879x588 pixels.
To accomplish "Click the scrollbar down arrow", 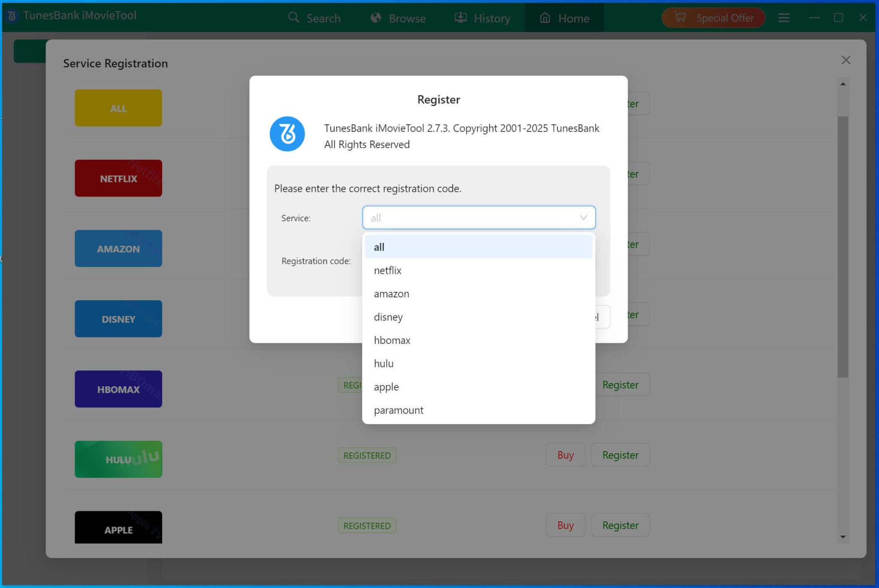I will point(843,536).
